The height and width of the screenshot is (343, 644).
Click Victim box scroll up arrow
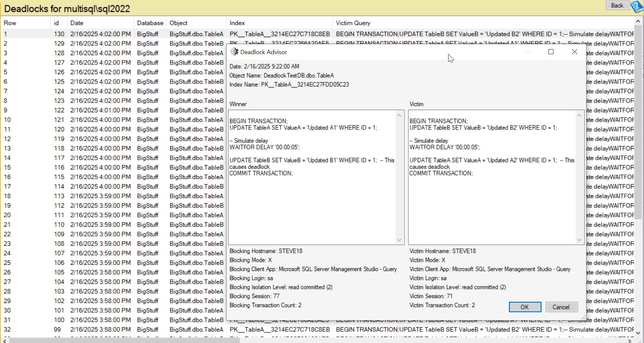pyautogui.click(x=579, y=115)
